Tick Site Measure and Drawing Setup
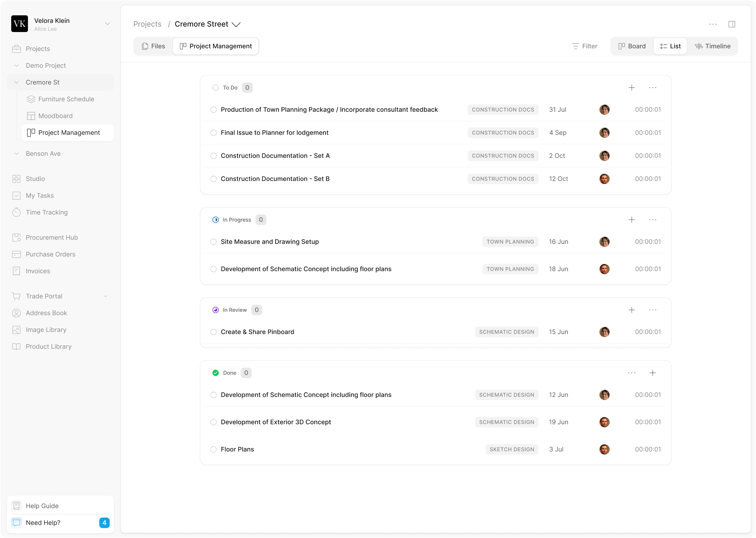The height and width of the screenshot is (538, 756). 213,241
